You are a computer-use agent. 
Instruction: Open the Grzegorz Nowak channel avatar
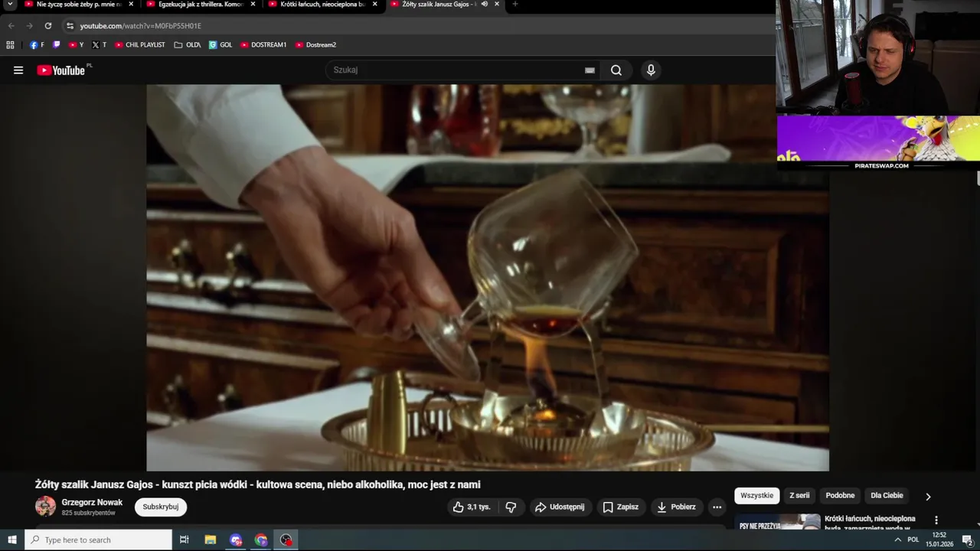45,507
